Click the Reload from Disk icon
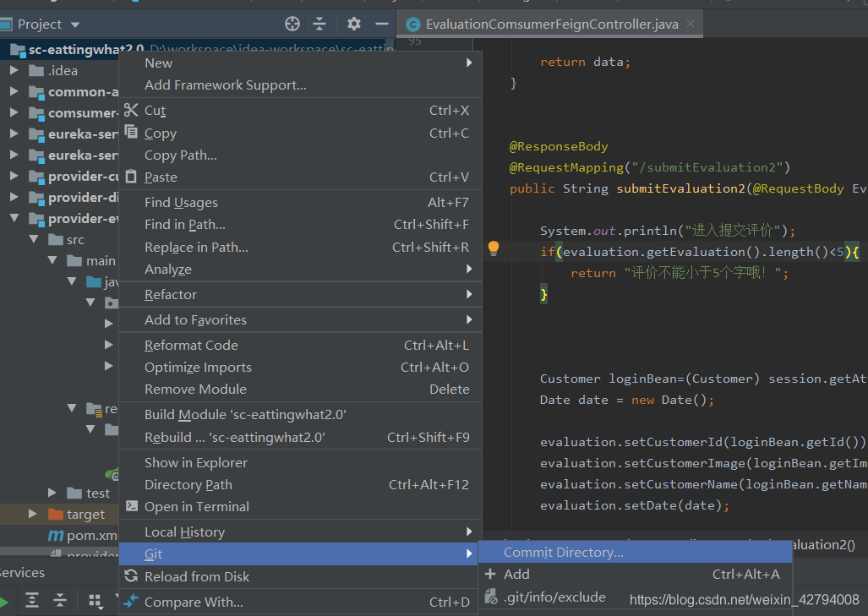This screenshot has height=616, width=868. 131,576
